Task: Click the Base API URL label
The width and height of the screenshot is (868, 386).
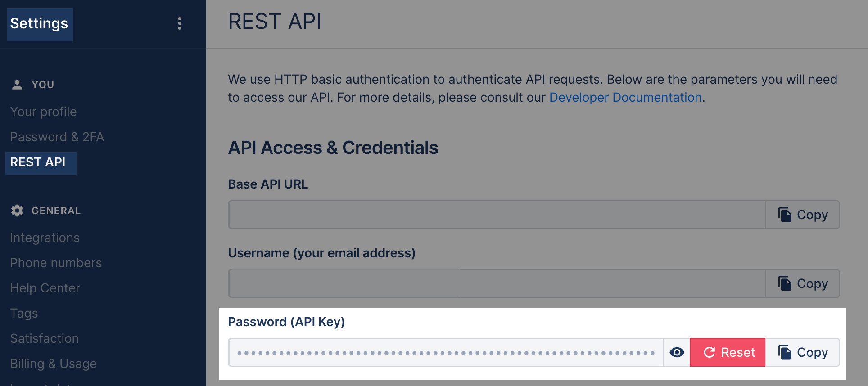Action: [268, 184]
